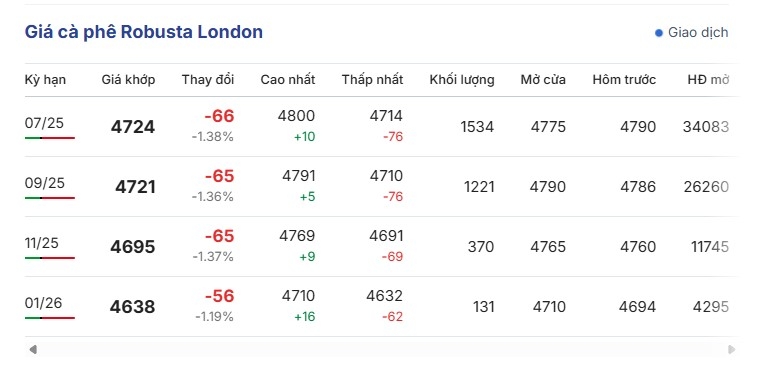Open the 09/25 contract term
The image size is (758, 379).
click(44, 183)
